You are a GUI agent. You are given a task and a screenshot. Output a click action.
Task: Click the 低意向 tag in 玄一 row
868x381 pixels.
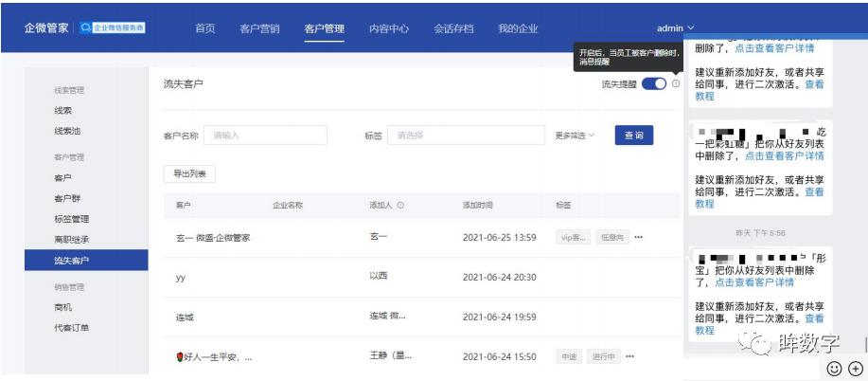612,237
